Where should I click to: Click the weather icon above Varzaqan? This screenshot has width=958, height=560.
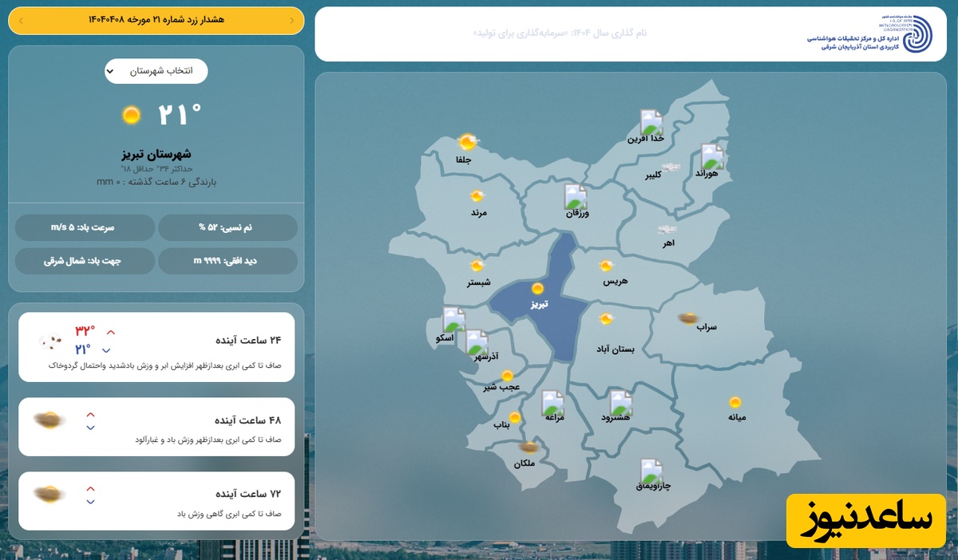[575, 196]
